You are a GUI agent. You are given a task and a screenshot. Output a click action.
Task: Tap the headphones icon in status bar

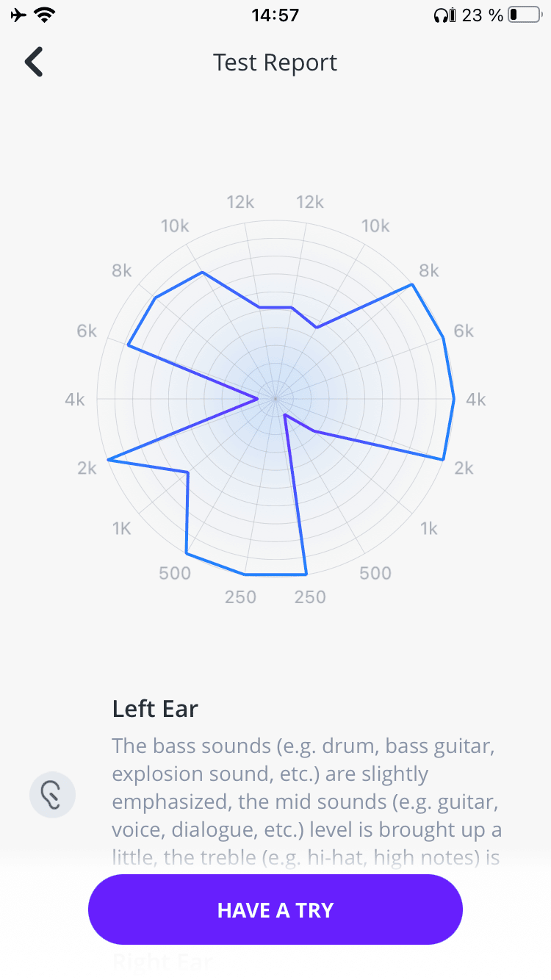[443, 15]
